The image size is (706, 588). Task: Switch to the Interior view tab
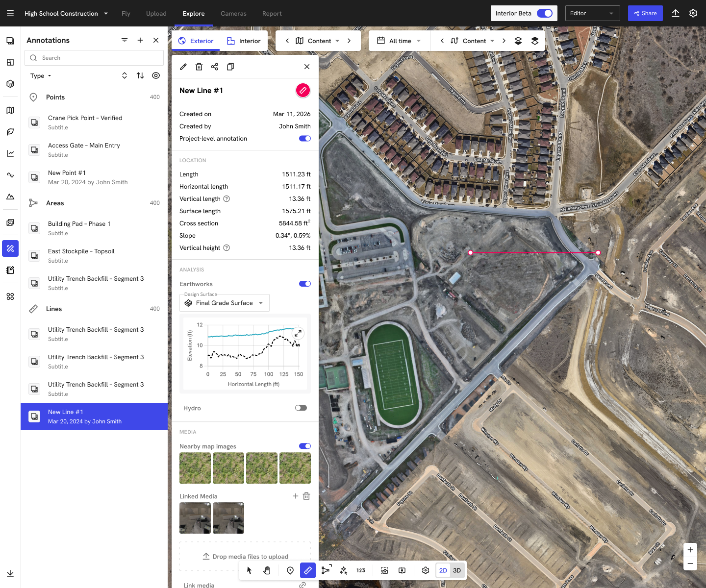[x=244, y=41]
